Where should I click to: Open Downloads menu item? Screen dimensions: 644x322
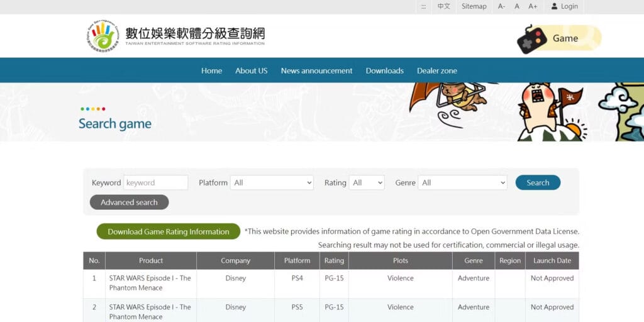384,70
